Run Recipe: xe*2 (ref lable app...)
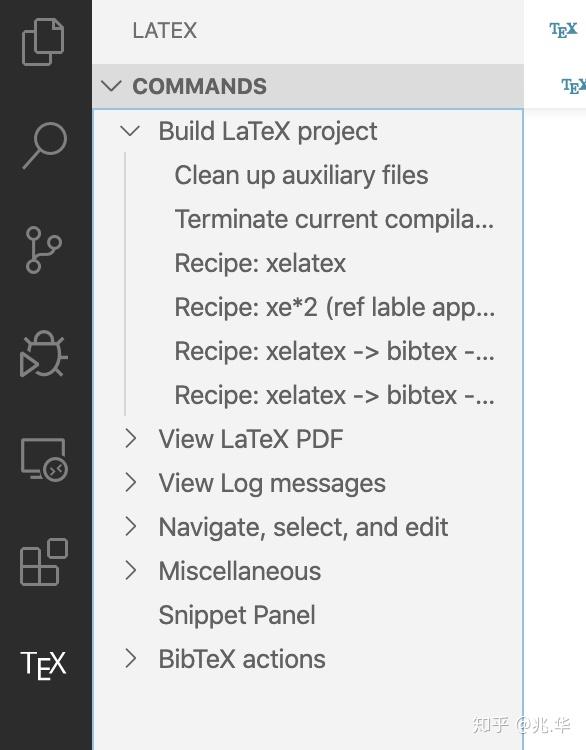This screenshot has width=586, height=750. click(x=334, y=307)
